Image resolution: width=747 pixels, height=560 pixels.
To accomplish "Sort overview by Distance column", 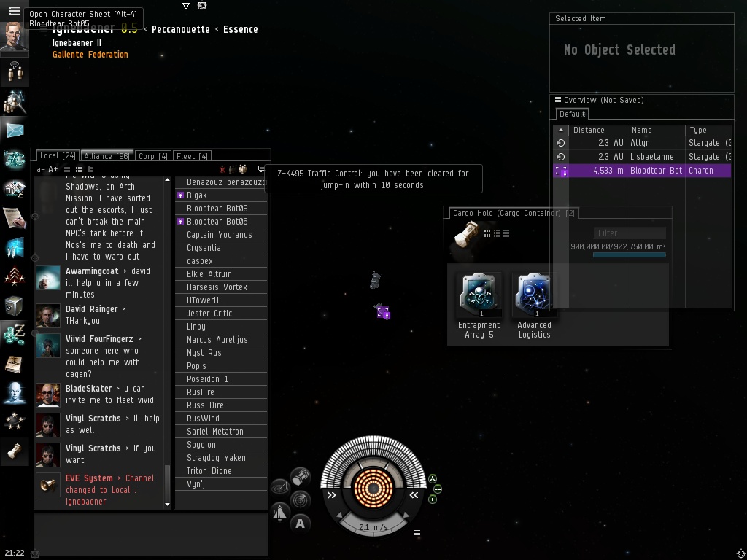I will [597, 130].
